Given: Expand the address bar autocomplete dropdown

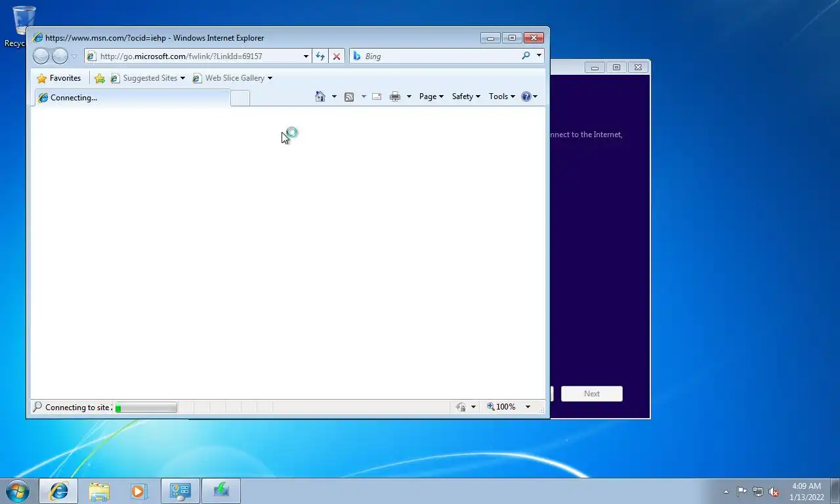Looking at the screenshot, I should point(306,56).
